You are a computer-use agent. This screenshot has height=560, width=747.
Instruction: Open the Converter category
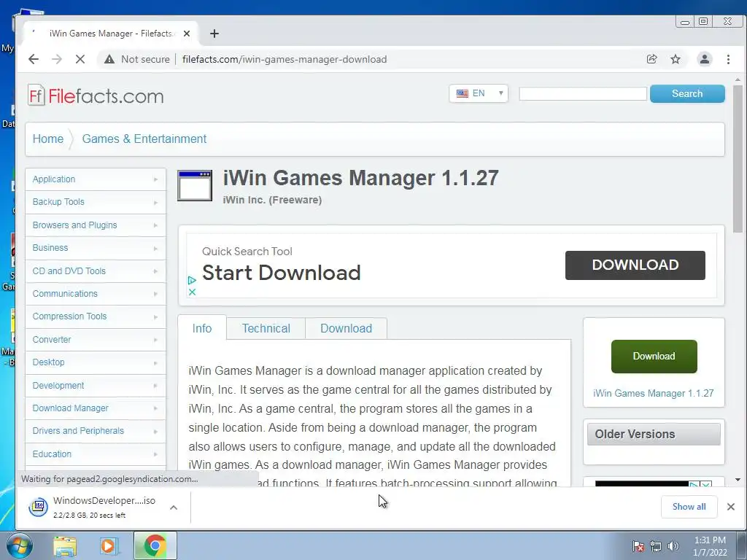coord(52,340)
